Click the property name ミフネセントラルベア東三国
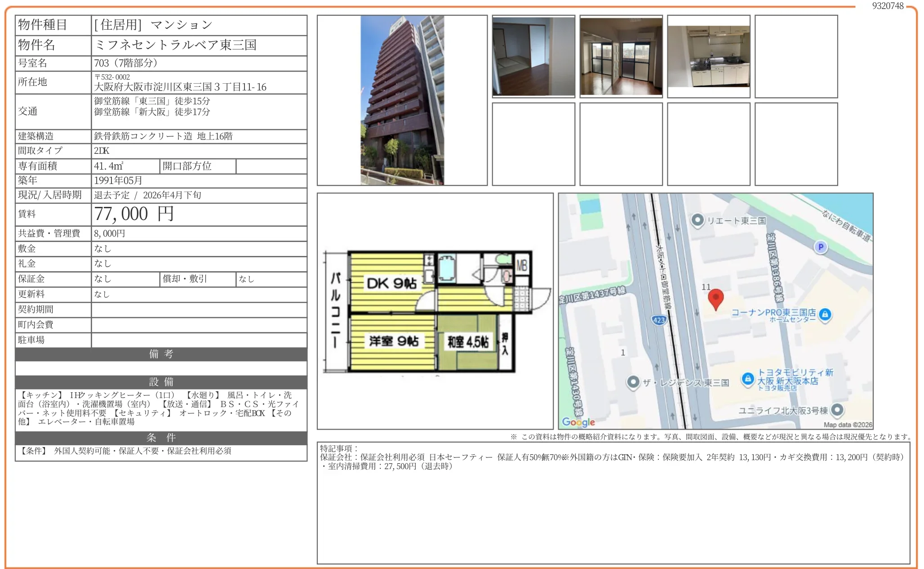The height and width of the screenshot is (569, 924). (176, 45)
